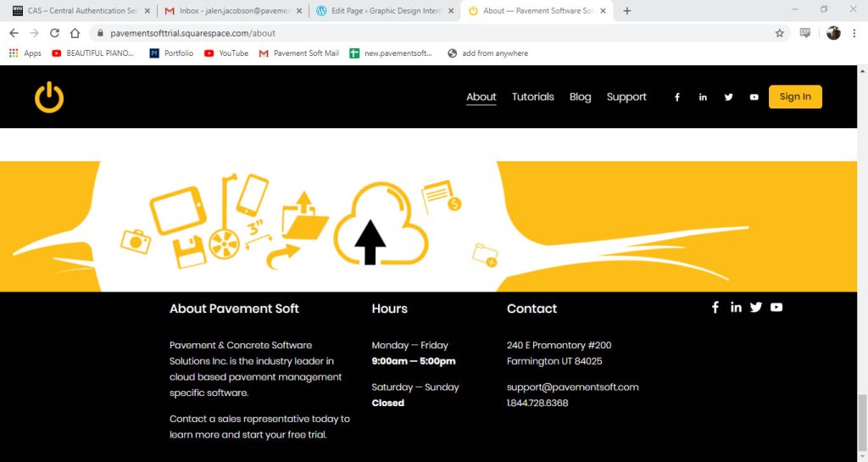
Task: Reload the page
Action: coord(54,33)
